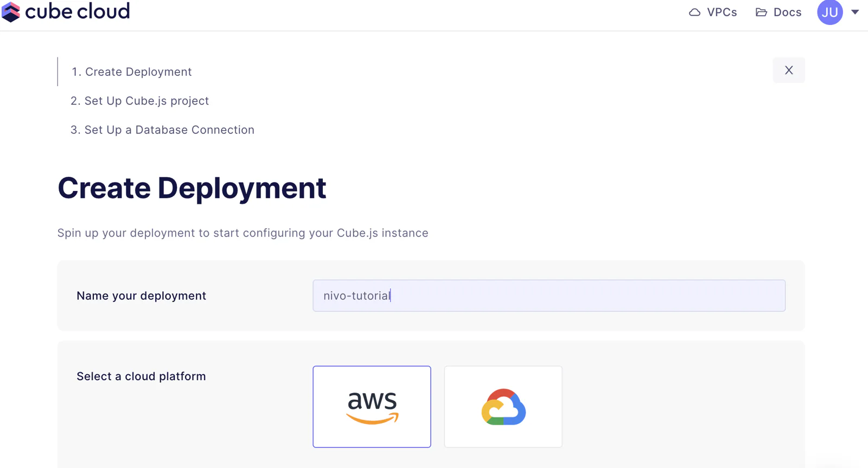Expand the user account dropdown arrow
The width and height of the screenshot is (868, 468).
tap(855, 12)
